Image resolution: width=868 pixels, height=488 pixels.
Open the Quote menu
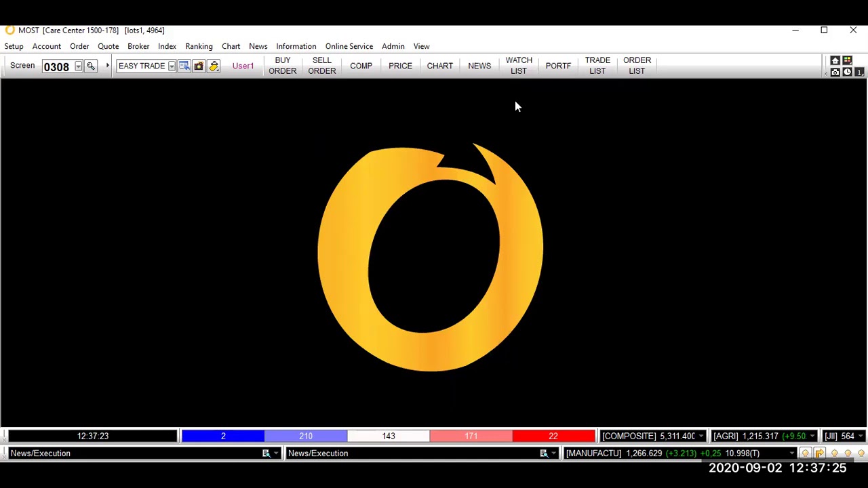(x=108, y=46)
